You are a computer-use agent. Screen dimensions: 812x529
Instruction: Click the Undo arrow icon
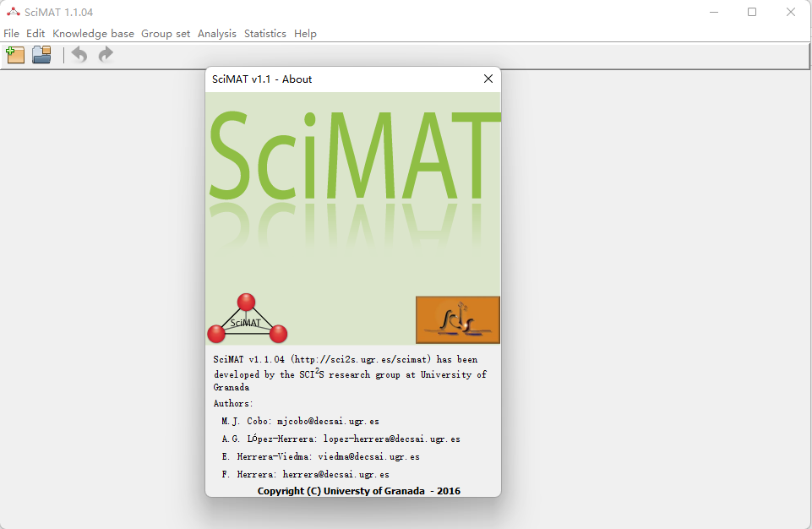pyautogui.click(x=79, y=54)
